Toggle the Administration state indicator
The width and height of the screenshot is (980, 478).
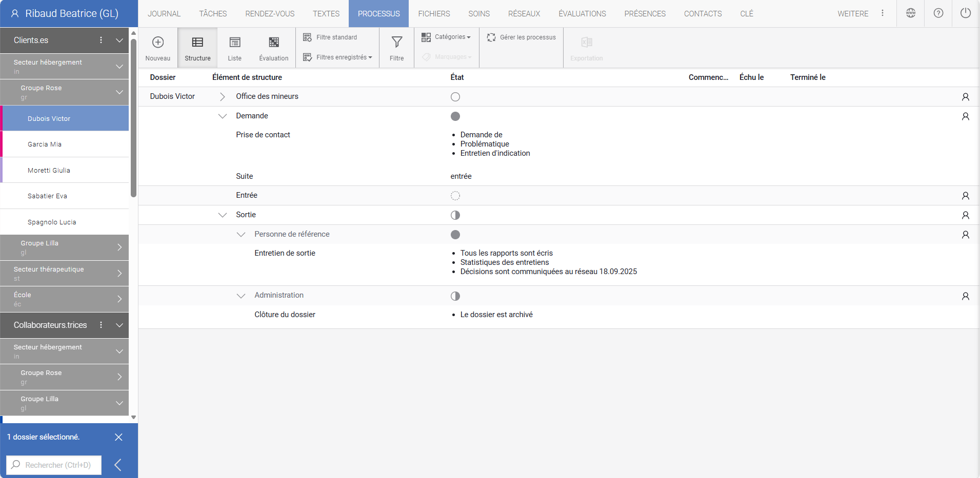[455, 296]
